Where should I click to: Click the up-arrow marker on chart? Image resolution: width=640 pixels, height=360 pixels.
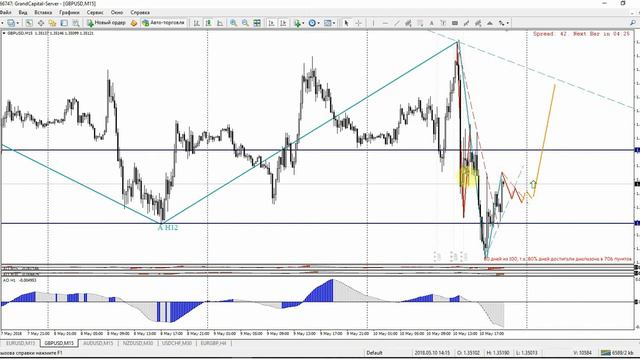533,184
